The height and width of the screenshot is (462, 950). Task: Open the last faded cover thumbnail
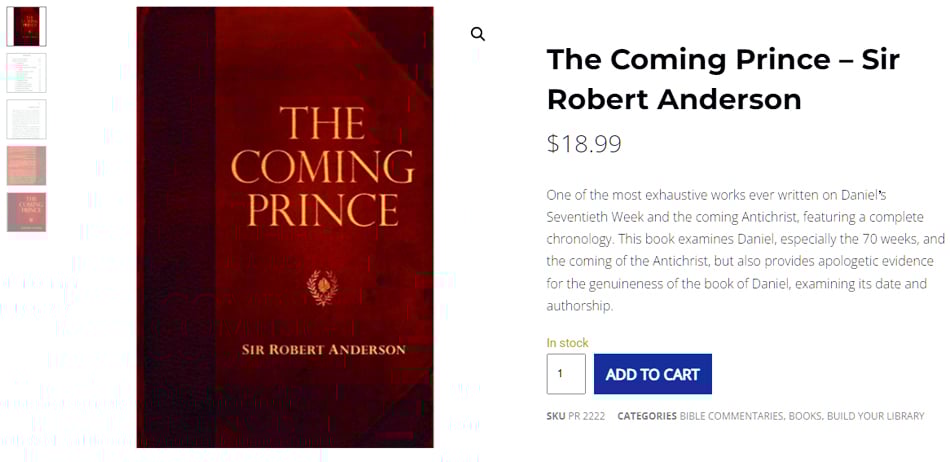pos(27,212)
